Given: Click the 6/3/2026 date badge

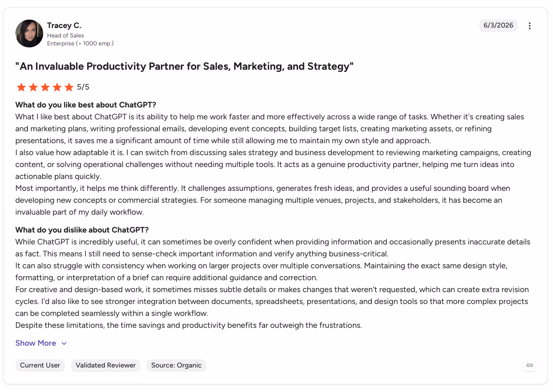Looking at the screenshot, I should (498, 25).
